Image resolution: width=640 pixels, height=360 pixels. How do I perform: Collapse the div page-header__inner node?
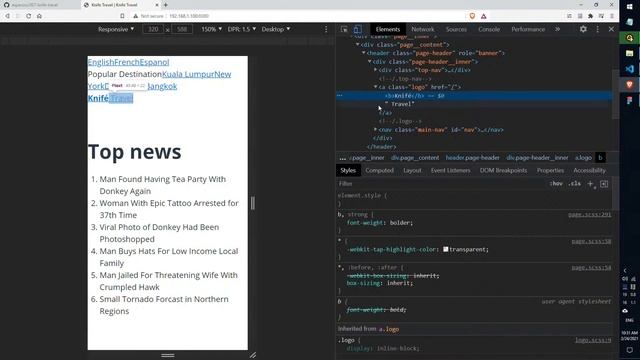click(x=369, y=62)
